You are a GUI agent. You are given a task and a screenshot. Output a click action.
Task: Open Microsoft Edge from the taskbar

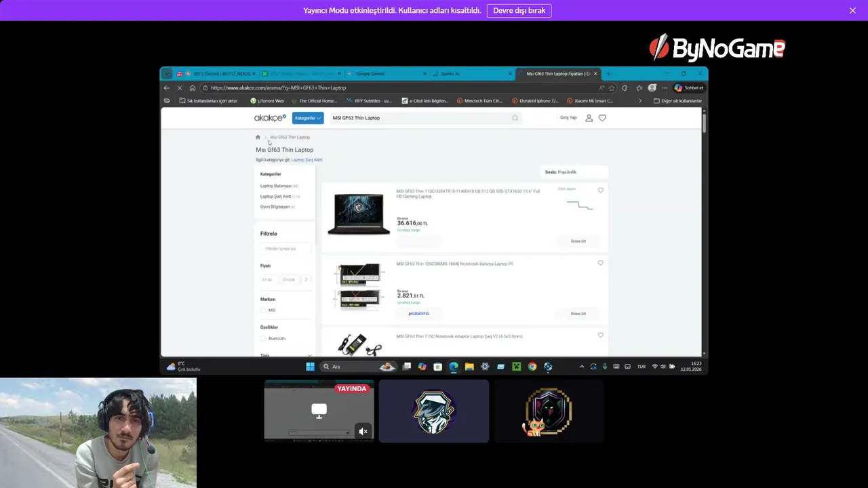pos(454,367)
